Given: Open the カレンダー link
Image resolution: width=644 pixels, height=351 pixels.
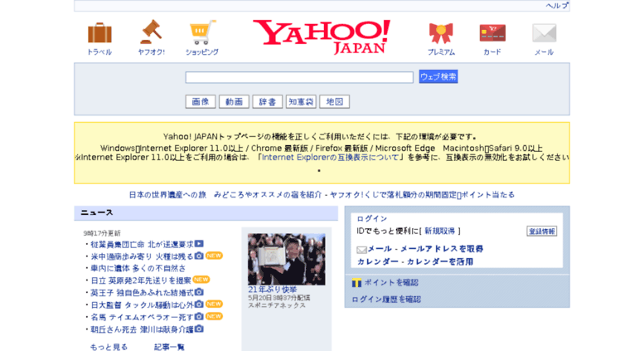Looking at the screenshot, I should [378, 261].
